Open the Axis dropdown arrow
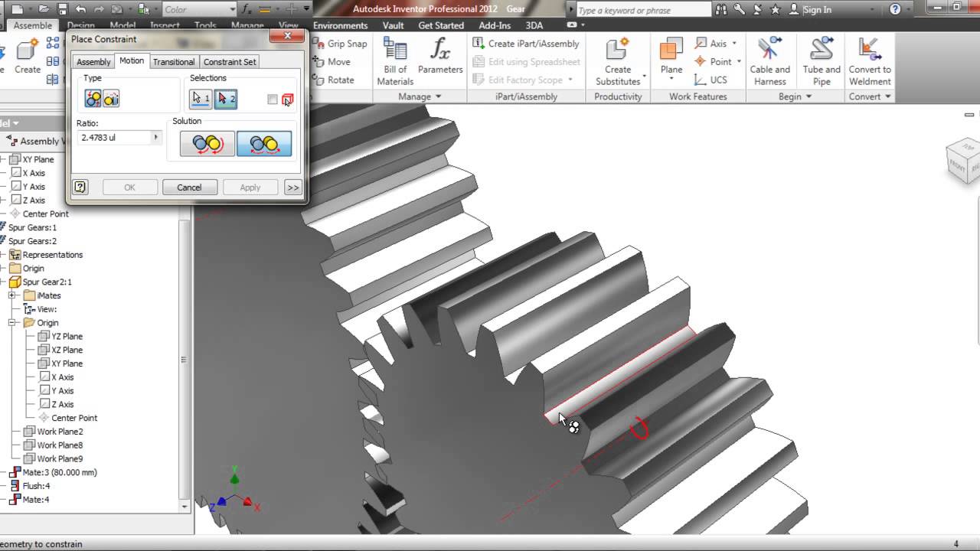This screenshot has width=980, height=551. pos(734,44)
